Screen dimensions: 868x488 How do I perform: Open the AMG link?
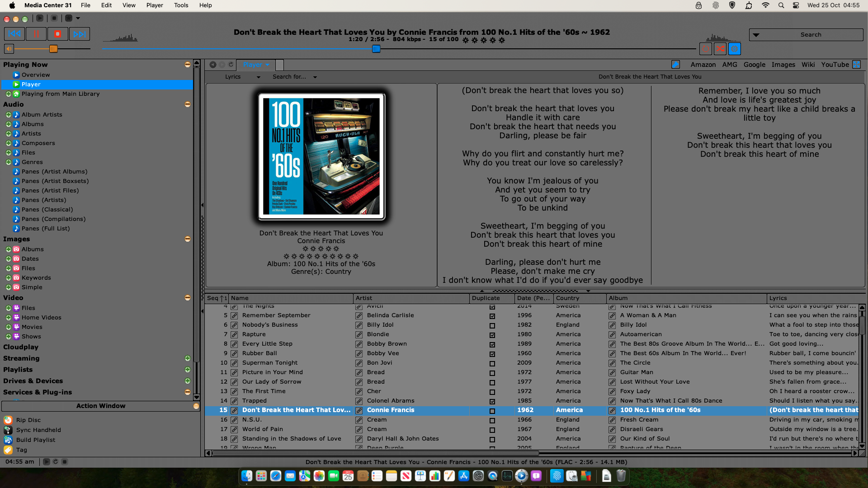coord(730,65)
